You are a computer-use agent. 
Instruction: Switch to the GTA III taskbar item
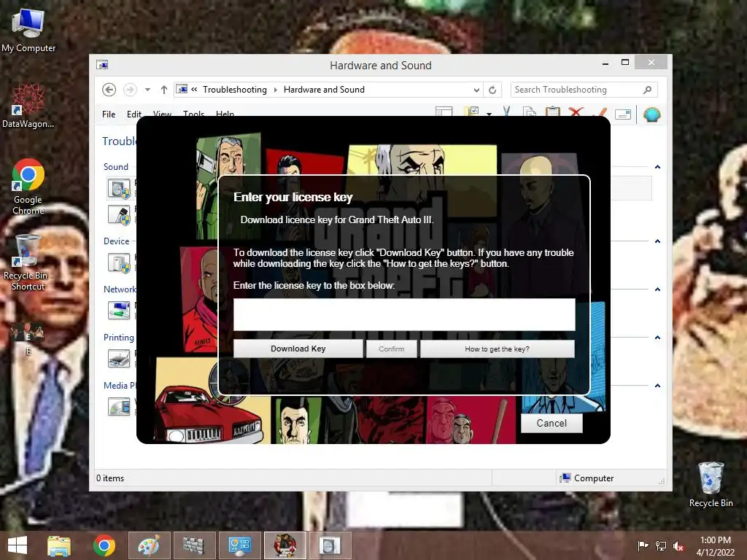click(x=285, y=545)
